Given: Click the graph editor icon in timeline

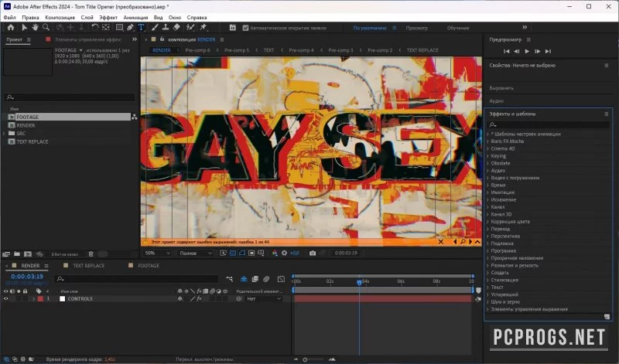Looking at the screenshot, I should [281, 279].
